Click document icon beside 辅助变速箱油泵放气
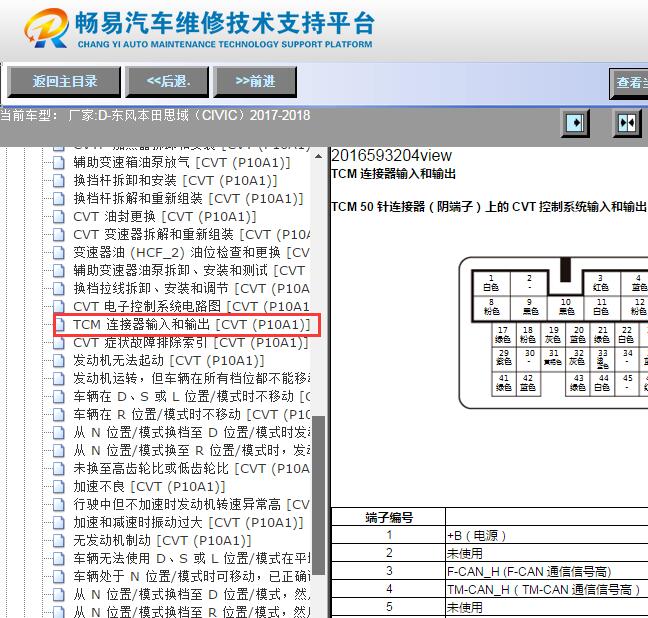Image resolution: width=648 pixels, height=618 pixels. click(x=59, y=162)
